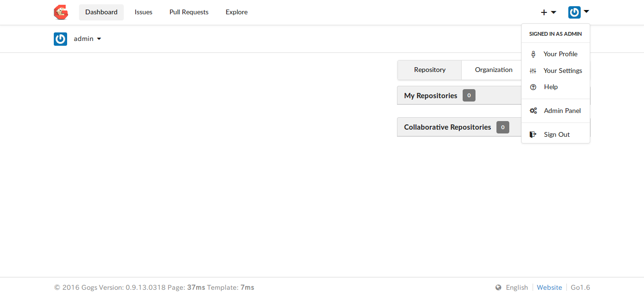The width and height of the screenshot is (644, 296).
Task: Click the plus create-new icon
Action: [x=544, y=12]
